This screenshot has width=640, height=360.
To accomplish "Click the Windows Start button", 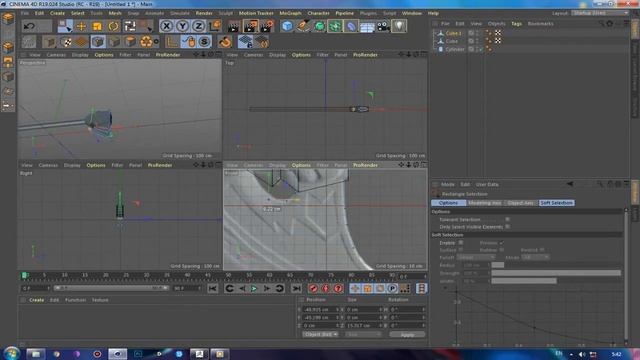I will coord(11,353).
